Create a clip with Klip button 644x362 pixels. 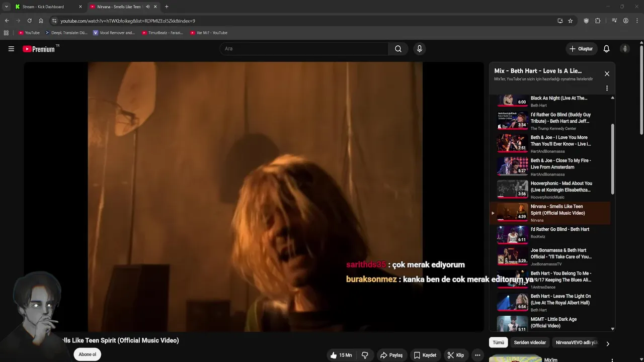pyautogui.click(x=455, y=355)
